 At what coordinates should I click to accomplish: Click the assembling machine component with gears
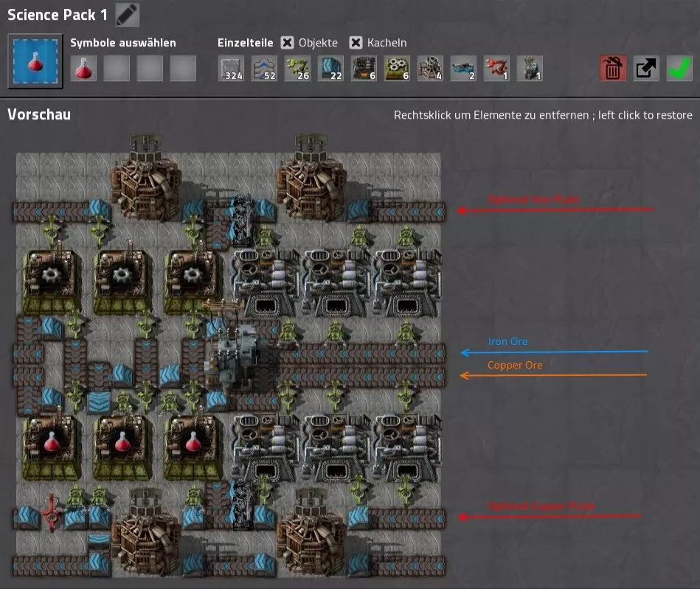(396, 69)
